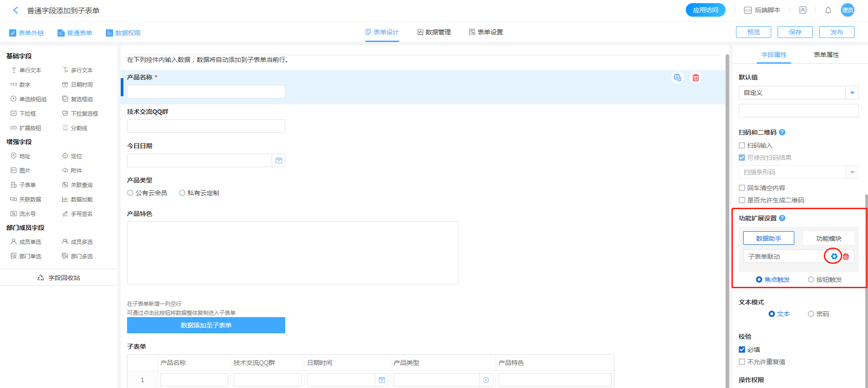Click help icon next to 功能扩展设置
This screenshot has height=388, width=868.
click(x=782, y=218)
